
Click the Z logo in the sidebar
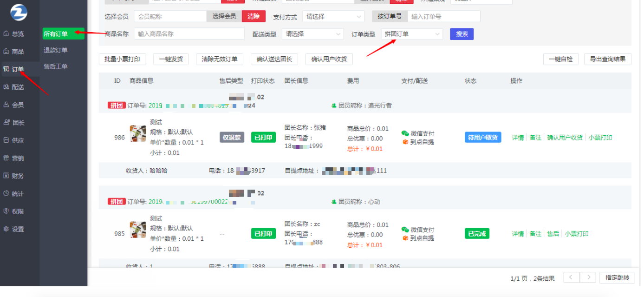tap(19, 12)
